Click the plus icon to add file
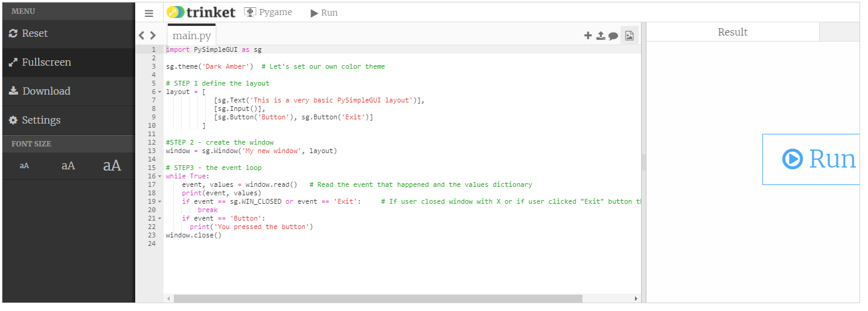This screenshot has height=311, width=868. coord(588,36)
